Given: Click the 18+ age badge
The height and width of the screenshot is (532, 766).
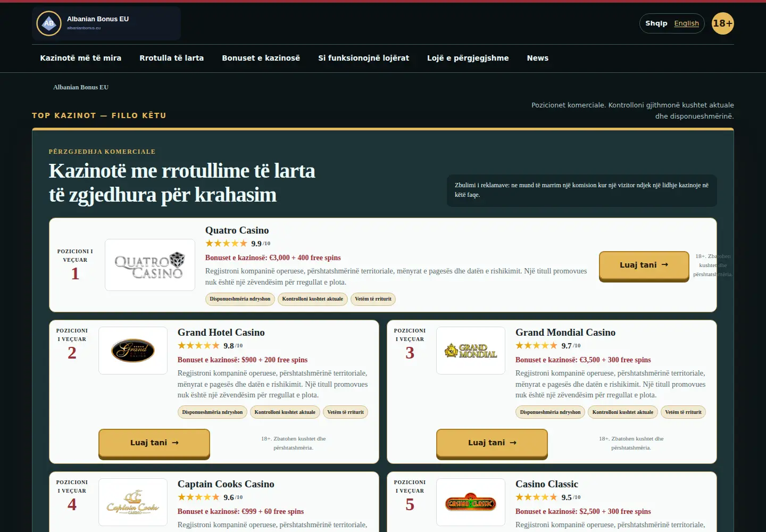Looking at the screenshot, I should [x=723, y=23].
